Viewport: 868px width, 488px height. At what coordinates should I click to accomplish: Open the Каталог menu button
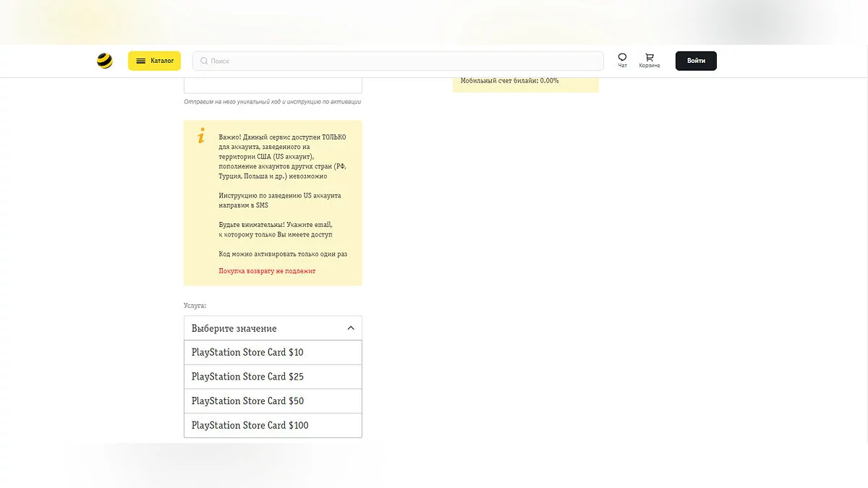pyautogui.click(x=154, y=61)
